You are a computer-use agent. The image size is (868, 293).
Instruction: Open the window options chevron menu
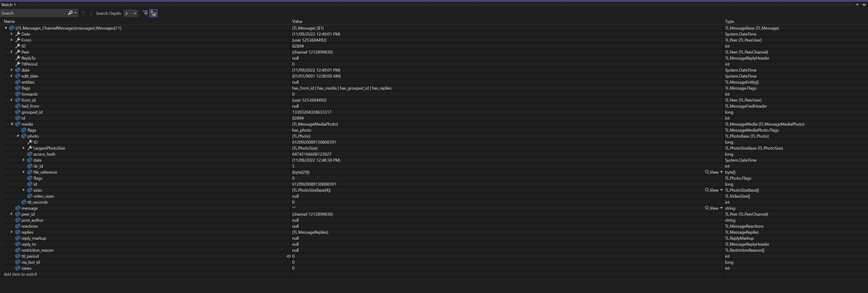[x=857, y=4]
